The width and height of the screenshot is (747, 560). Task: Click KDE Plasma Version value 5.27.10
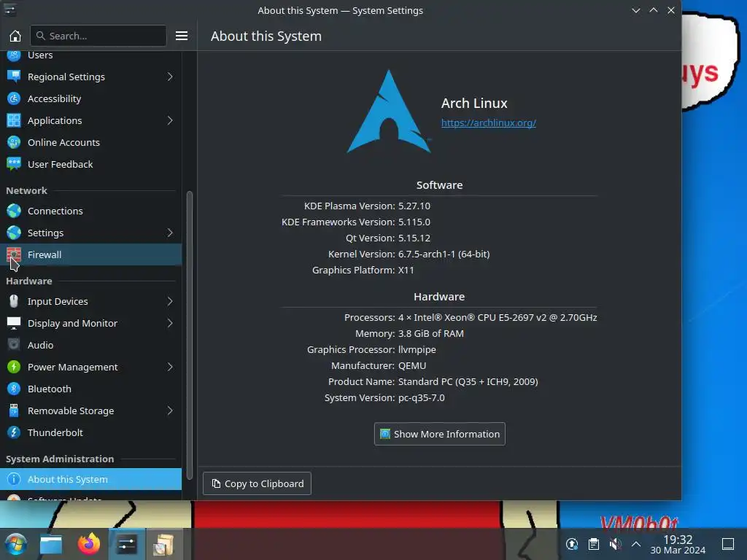(414, 206)
